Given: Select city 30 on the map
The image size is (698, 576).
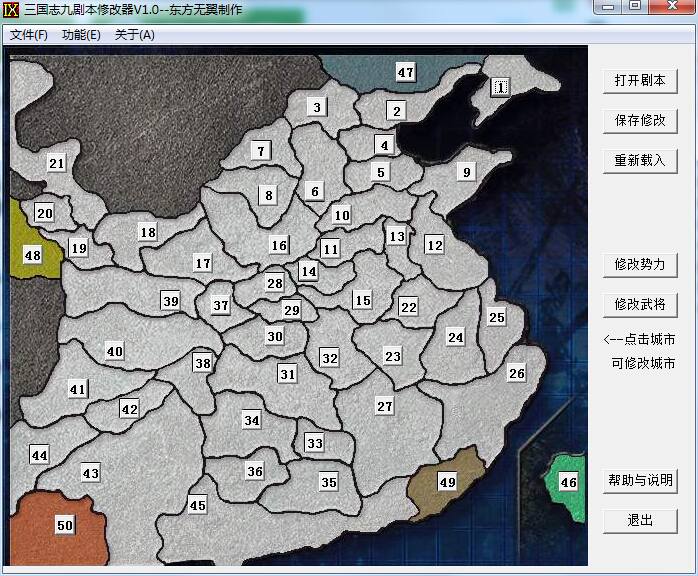Looking at the screenshot, I should (275, 337).
